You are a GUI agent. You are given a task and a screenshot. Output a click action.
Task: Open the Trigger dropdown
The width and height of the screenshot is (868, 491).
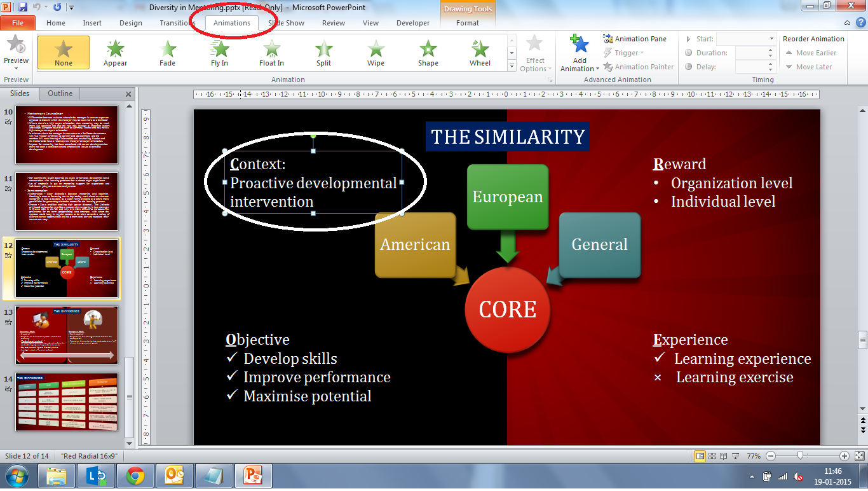(x=624, y=53)
